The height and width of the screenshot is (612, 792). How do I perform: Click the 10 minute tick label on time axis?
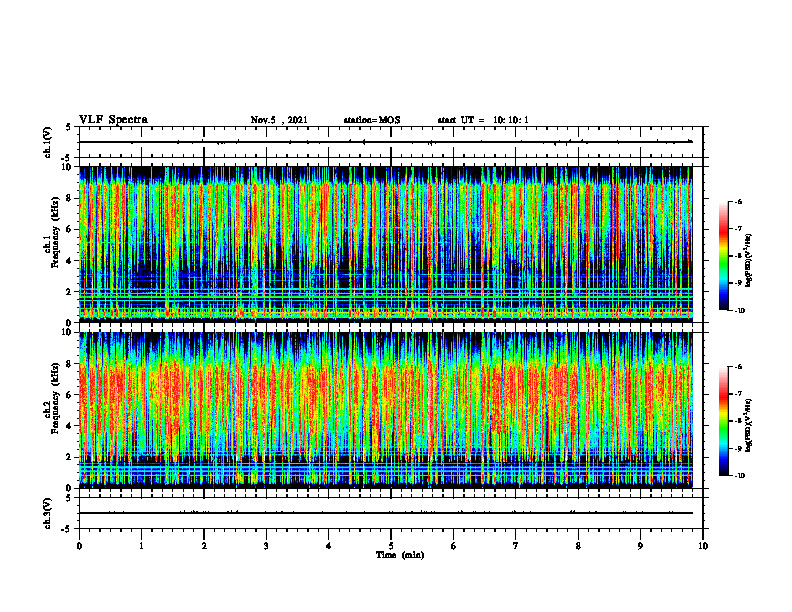tap(703, 546)
